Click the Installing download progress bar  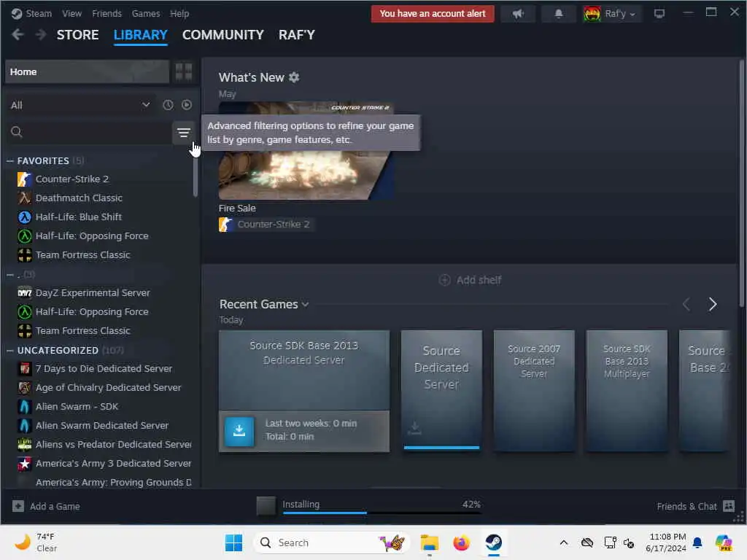tap(382, 513)
